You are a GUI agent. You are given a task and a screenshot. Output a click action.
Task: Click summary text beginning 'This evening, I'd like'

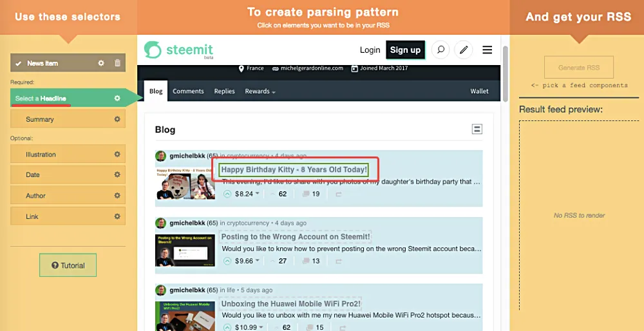point(352,182)
